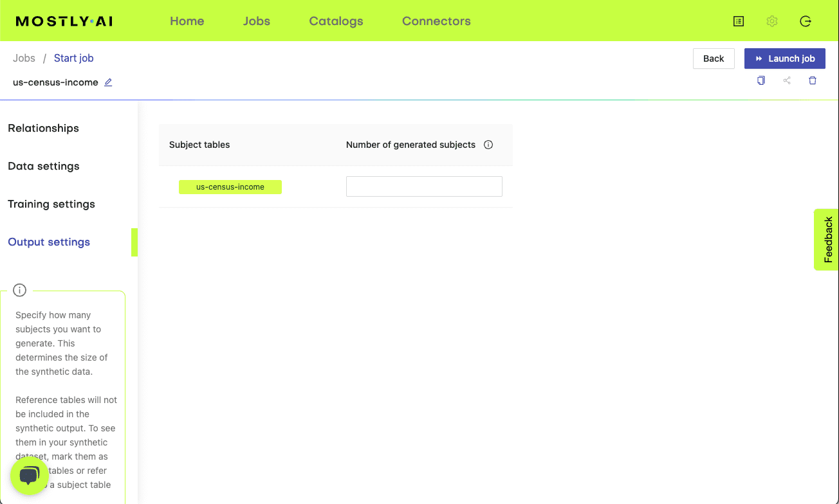Open settings gear icon in header

tap(772, 21)
